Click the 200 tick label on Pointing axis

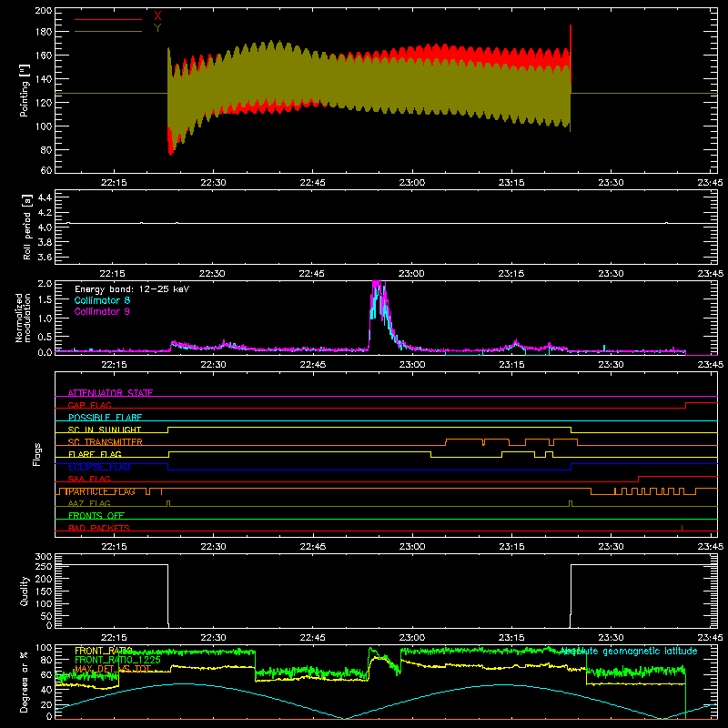tap(43, 11)
